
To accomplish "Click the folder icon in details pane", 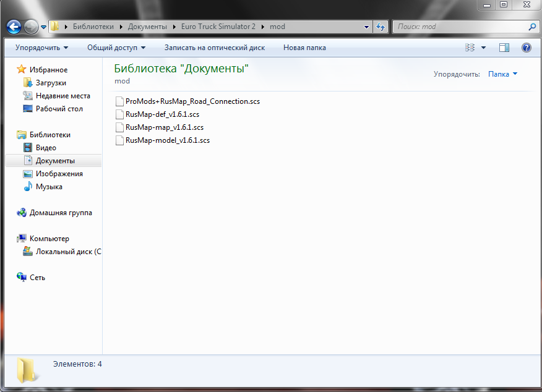I will click(x=27, y=370).
